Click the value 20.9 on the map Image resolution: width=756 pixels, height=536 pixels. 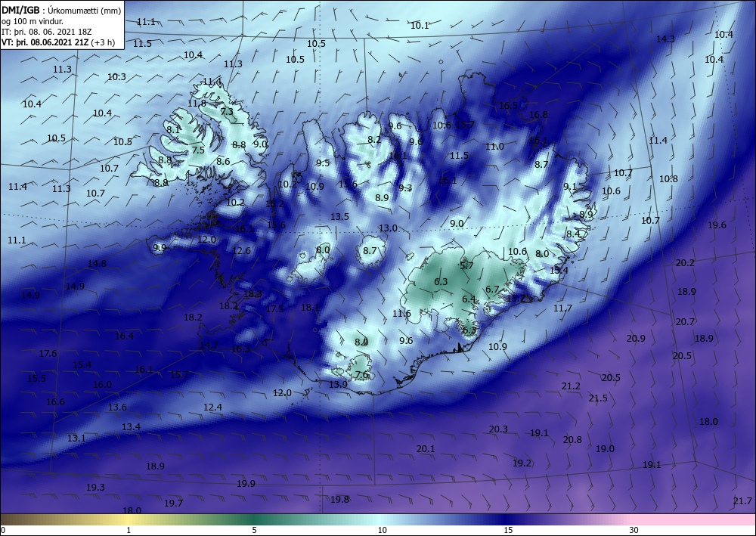pyautogui.click(x=636, y=339)
